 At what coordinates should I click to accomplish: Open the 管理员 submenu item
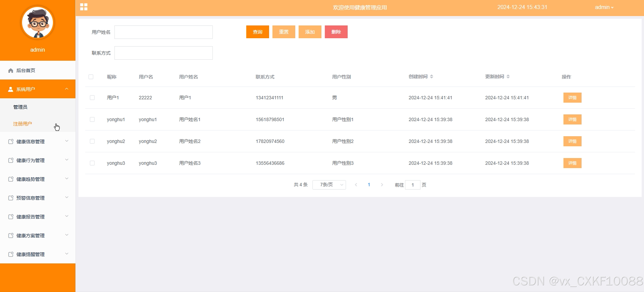pos(20,107)
